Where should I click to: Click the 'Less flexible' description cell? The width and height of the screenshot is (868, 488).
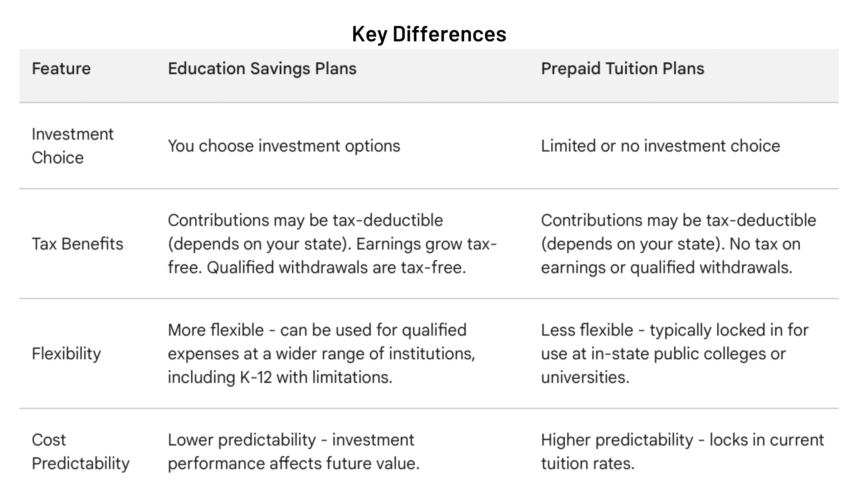(x=675, y=354)
